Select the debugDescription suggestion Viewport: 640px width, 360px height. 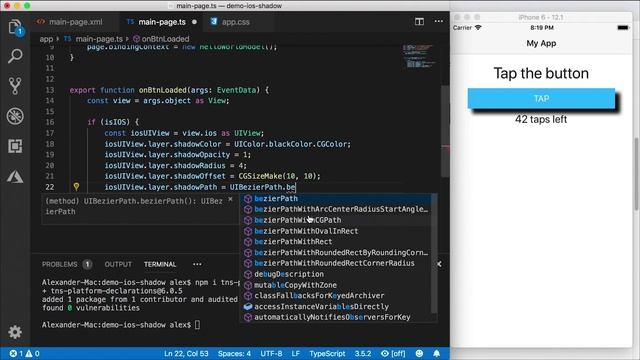pyautogui.click(x=336, y=274)
